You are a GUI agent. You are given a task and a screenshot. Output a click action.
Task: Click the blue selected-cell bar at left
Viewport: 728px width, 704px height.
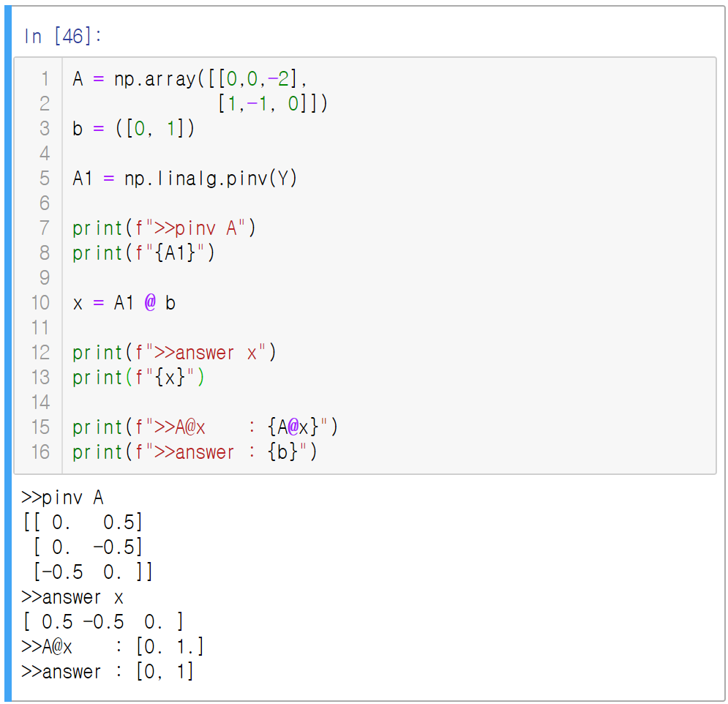8,353
